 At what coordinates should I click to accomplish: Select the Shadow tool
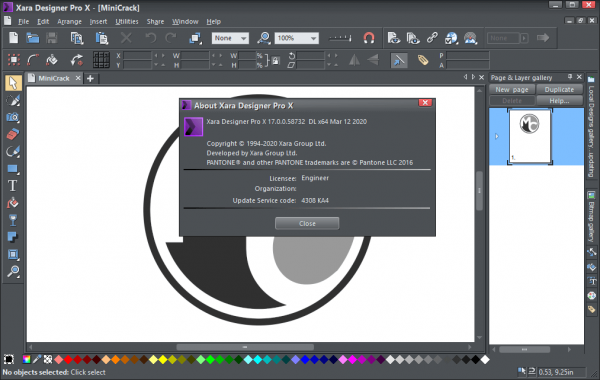tap(13, 237)
